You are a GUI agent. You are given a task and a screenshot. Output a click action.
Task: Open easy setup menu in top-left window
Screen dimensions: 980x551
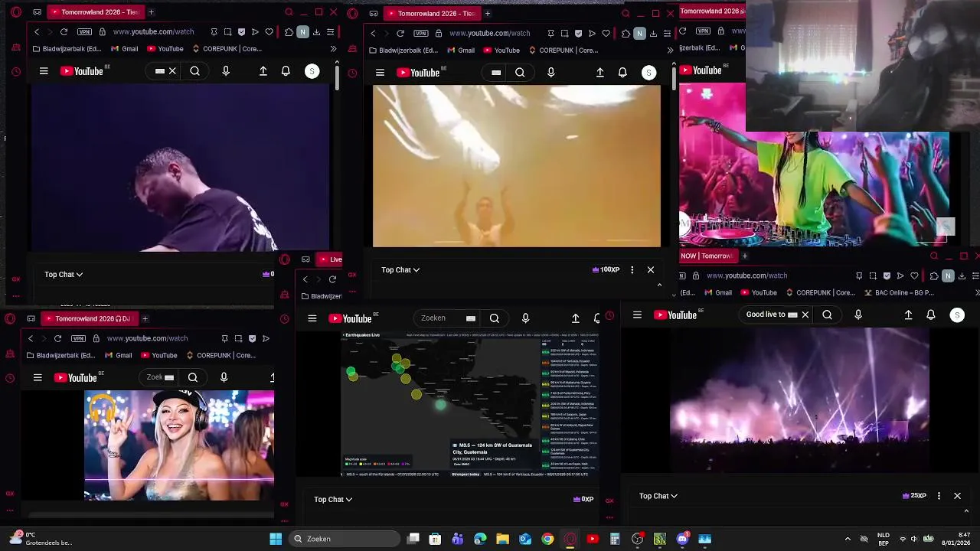click(330, 32)
